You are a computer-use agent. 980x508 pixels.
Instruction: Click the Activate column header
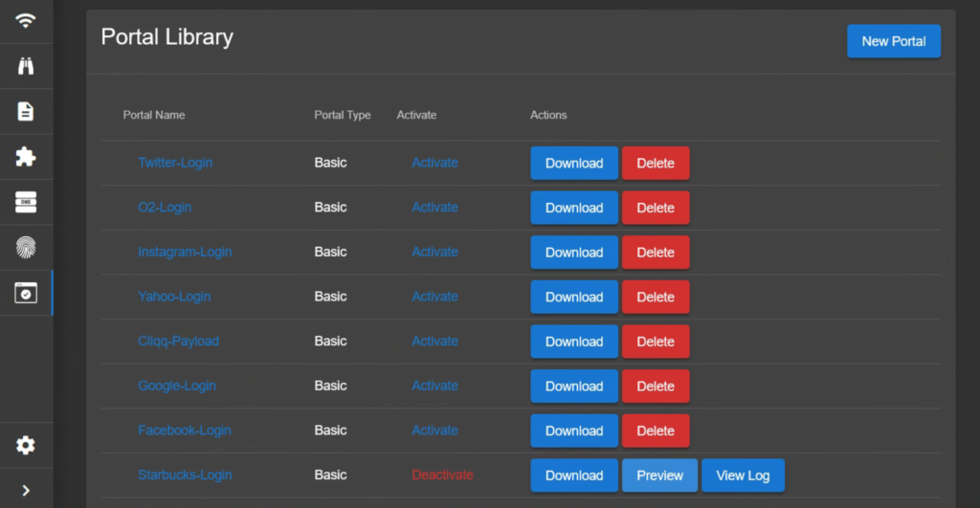click(417, 115)
